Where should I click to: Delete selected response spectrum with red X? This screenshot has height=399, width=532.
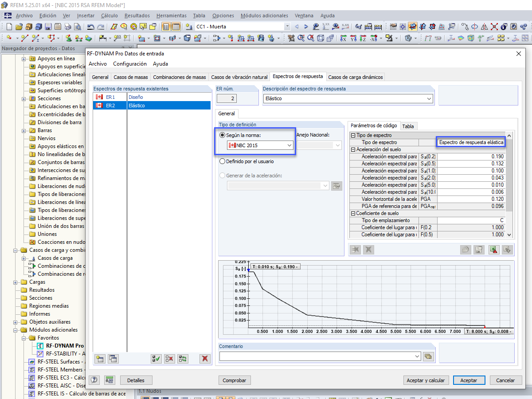(205, 359)
